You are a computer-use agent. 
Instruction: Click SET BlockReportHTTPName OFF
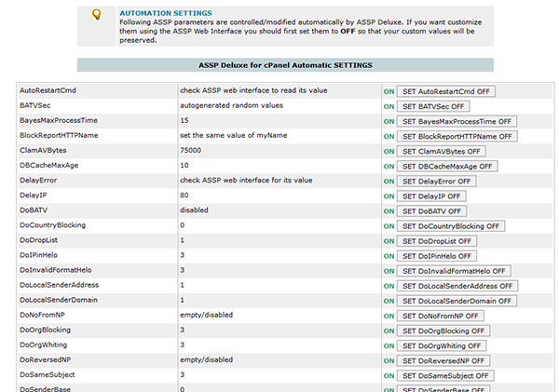pos(457,137)
